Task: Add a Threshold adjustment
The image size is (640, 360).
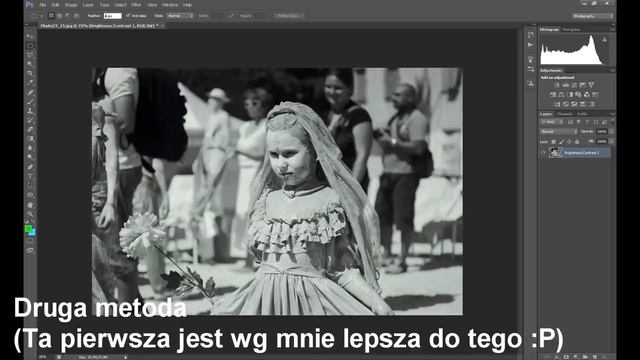Action: point(574,104)
